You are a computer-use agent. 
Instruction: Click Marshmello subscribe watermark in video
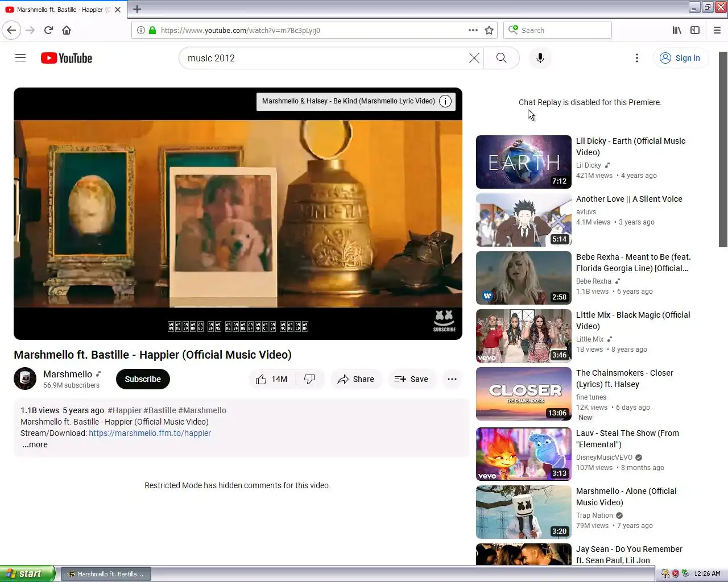[444, 321]
